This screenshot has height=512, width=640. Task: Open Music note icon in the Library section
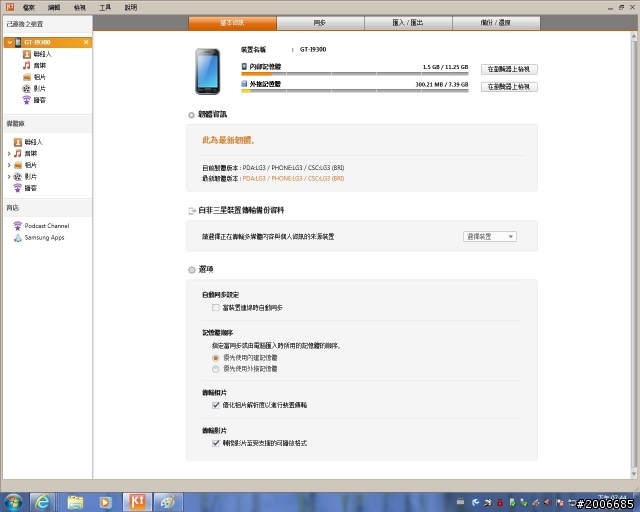(x=18, y=154)
